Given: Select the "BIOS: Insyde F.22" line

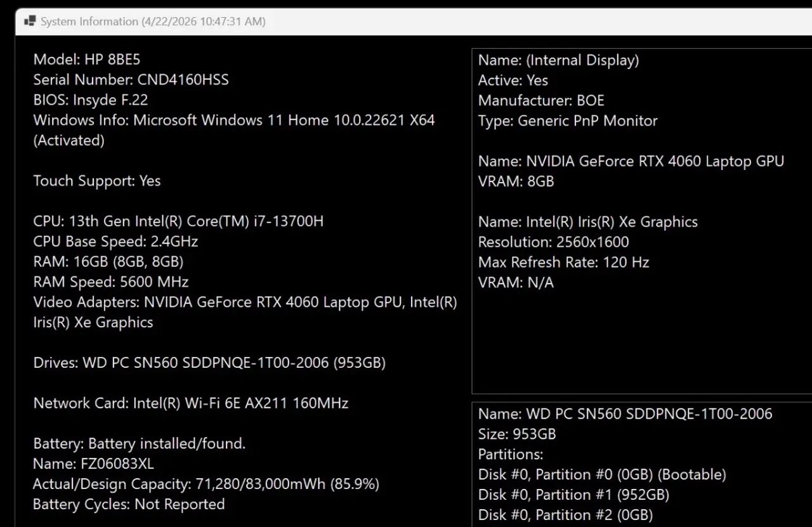Looking at the screenshot, I should pyautogui.click(x=91, y=100).
